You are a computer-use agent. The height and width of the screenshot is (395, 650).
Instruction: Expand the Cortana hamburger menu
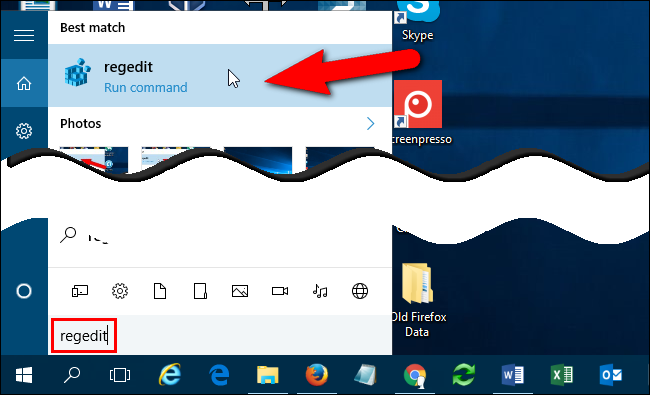click(x=24, y=36)
